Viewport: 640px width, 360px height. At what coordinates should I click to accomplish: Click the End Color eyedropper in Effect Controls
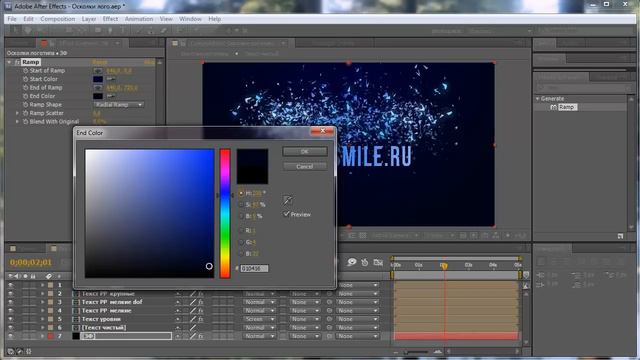(x=111, y=96)
